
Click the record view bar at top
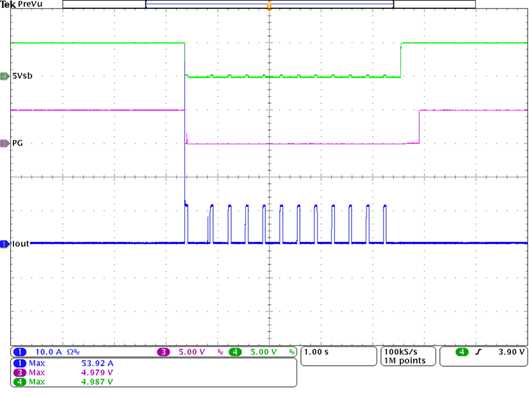[x=269, y=4]
